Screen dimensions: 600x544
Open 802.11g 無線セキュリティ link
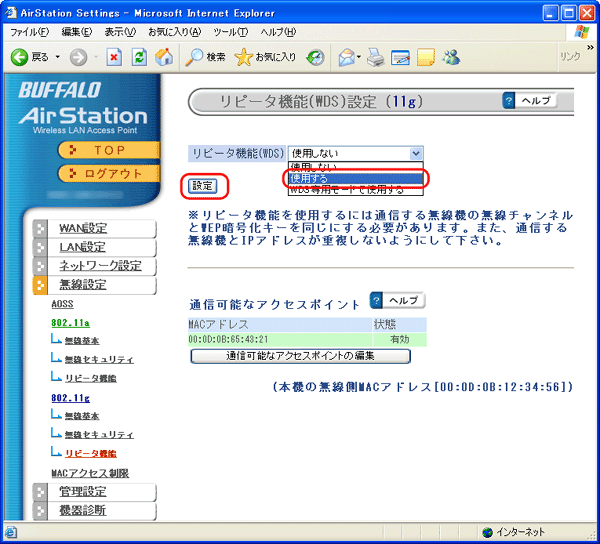click(99, 434)
